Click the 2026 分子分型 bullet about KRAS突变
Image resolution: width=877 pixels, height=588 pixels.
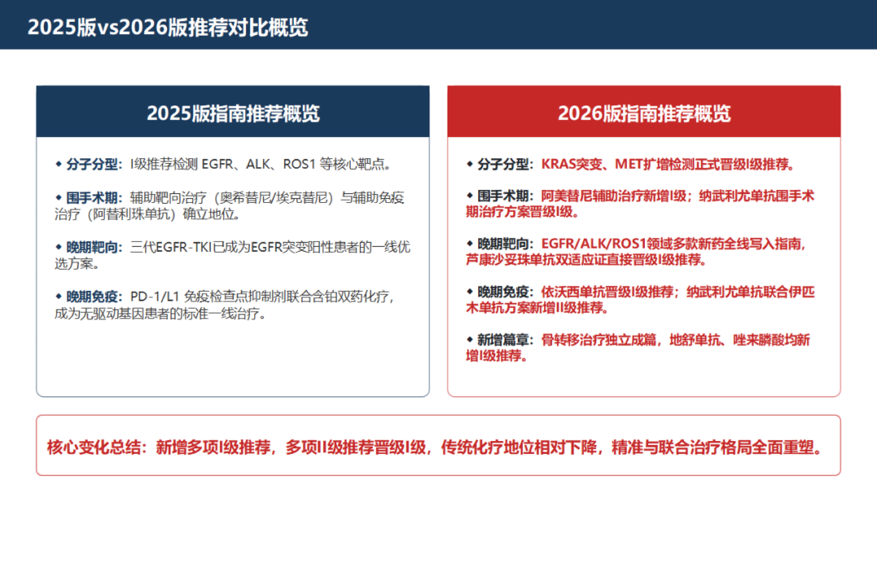click(x=630, y=164)
